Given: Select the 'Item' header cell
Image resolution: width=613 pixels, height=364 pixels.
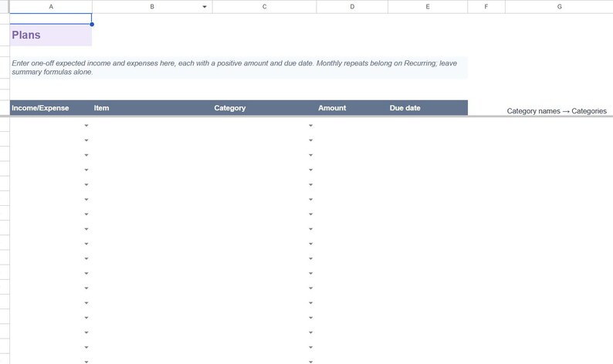Looking at the screenshot, I should tap(152, 108).
